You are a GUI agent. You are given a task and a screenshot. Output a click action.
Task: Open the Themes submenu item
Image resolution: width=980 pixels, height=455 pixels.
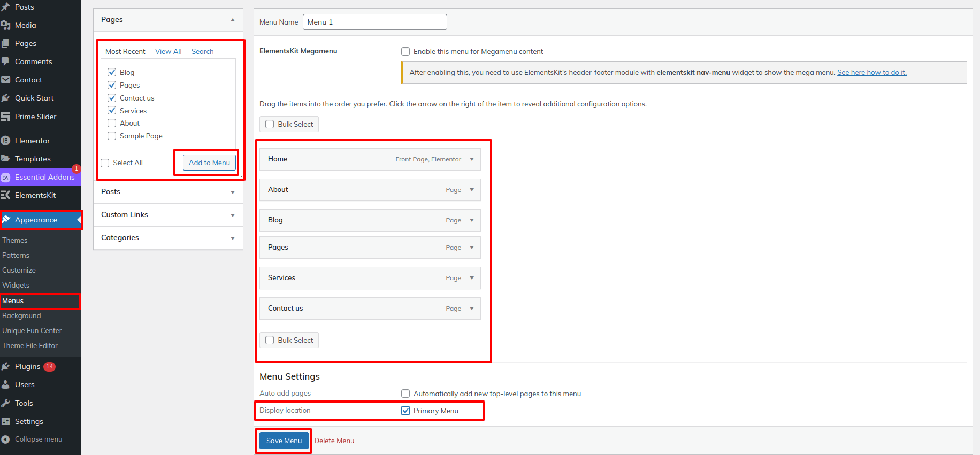click(15, 240)
